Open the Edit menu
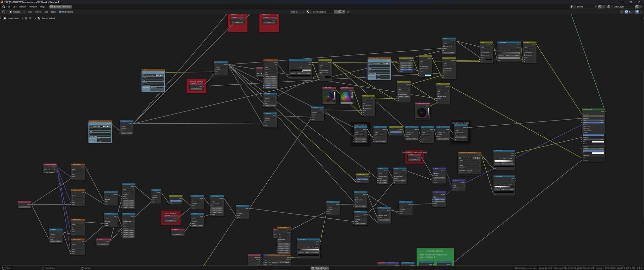644x270 pixels. tap(15, 7)
